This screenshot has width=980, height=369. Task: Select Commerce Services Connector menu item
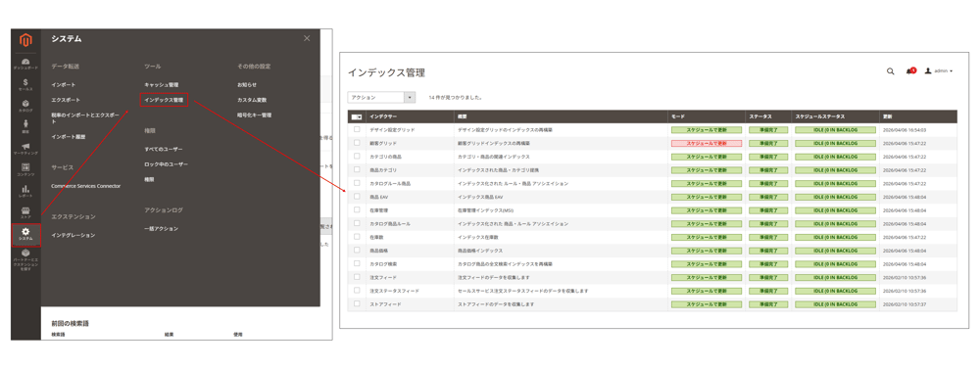tap(85, 186)
